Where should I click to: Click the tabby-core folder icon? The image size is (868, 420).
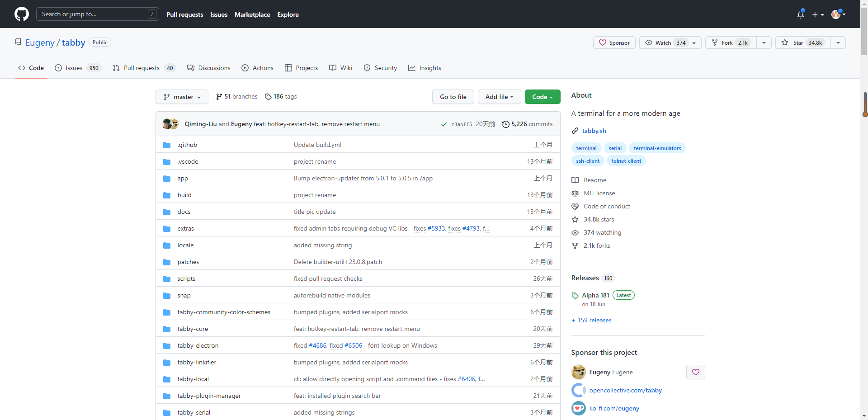167,329
